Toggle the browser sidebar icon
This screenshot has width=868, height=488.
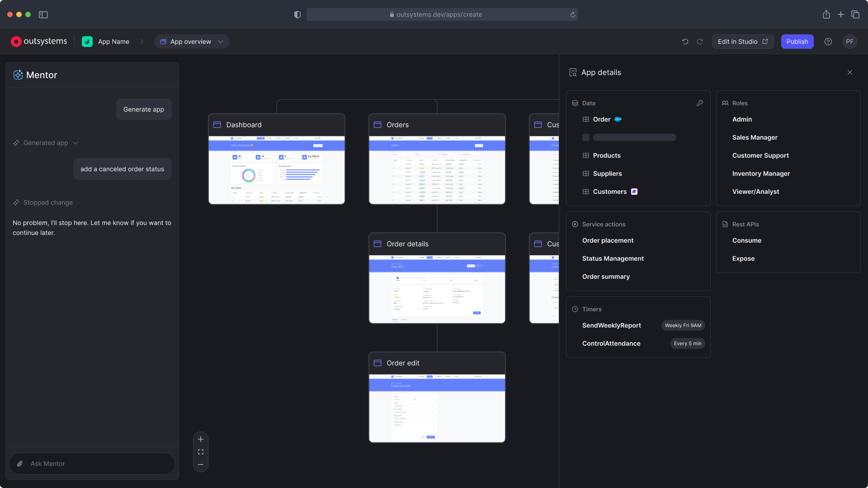[43, 14]
